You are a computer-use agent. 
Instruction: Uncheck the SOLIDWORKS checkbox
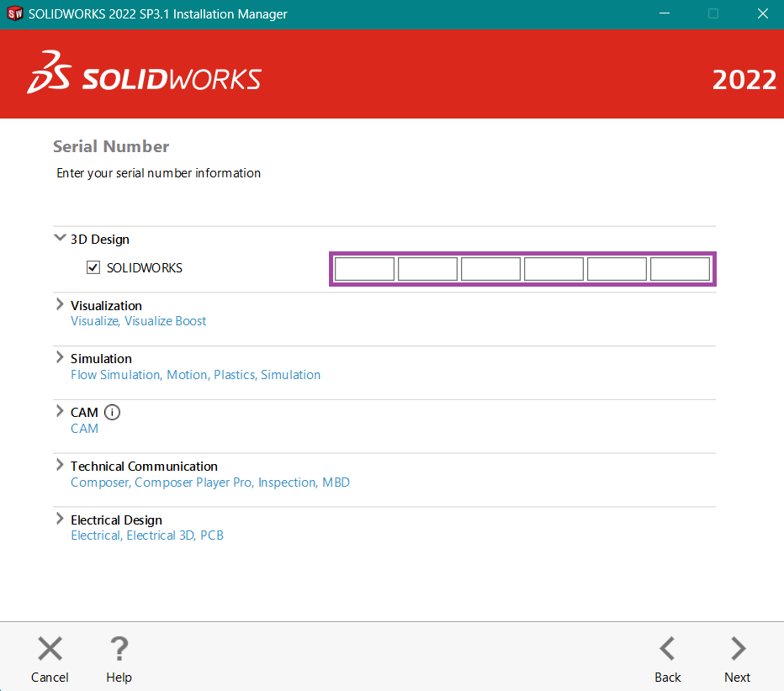[x=93, y=268]
